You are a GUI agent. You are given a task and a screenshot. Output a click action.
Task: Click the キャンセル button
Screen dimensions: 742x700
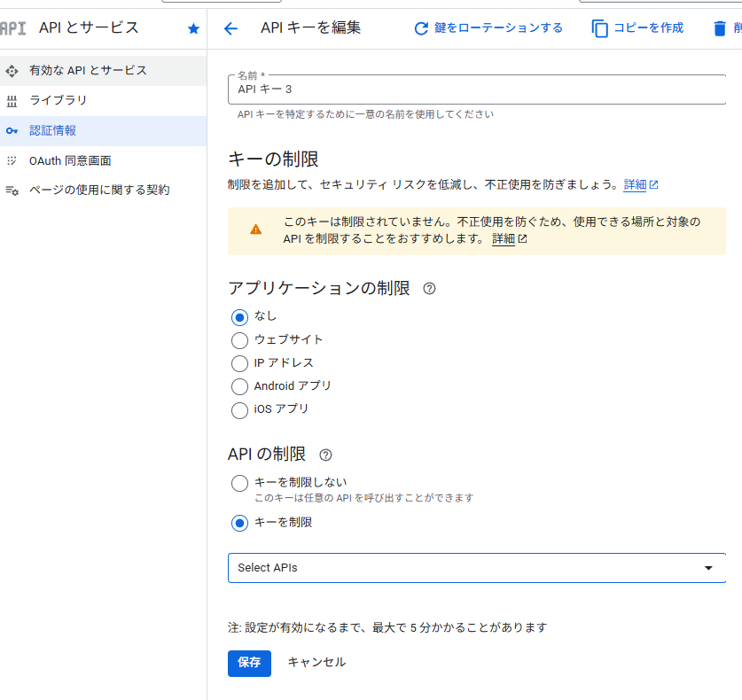coord(316,663)
